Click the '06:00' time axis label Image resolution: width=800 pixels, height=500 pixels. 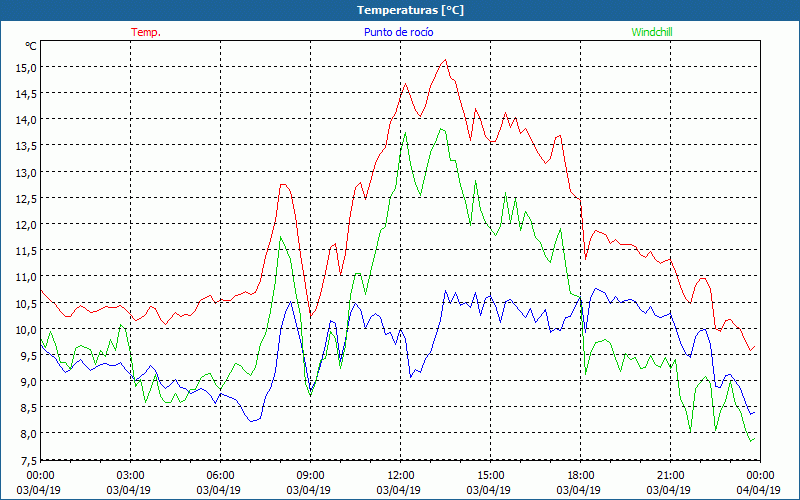tap(220, 476)
